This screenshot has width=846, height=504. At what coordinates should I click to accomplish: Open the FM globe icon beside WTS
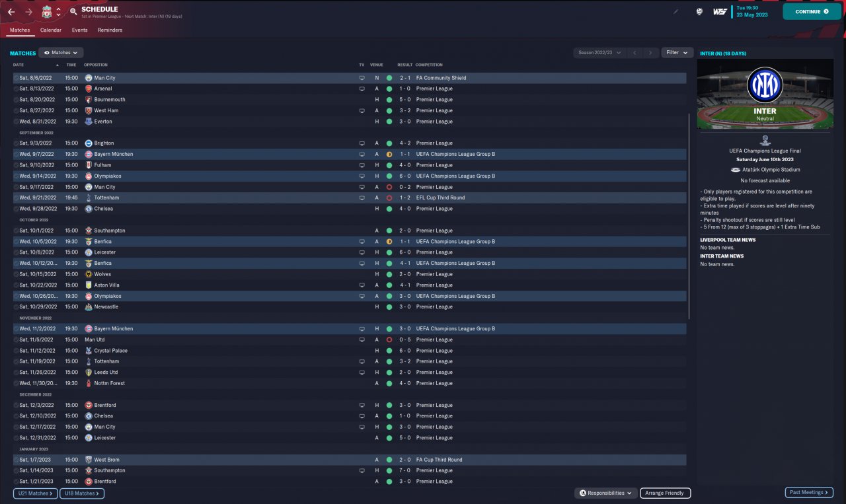coord(699,11)
